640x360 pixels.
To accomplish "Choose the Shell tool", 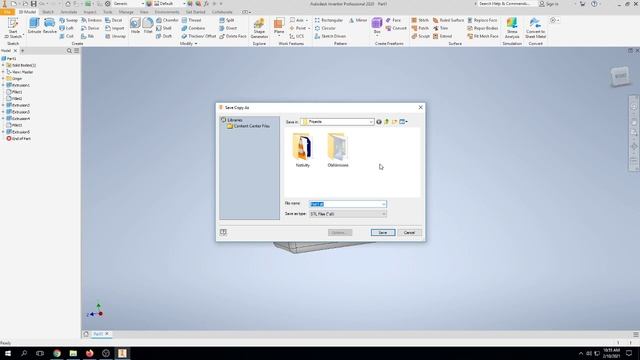I will click(x=164, y=28).
